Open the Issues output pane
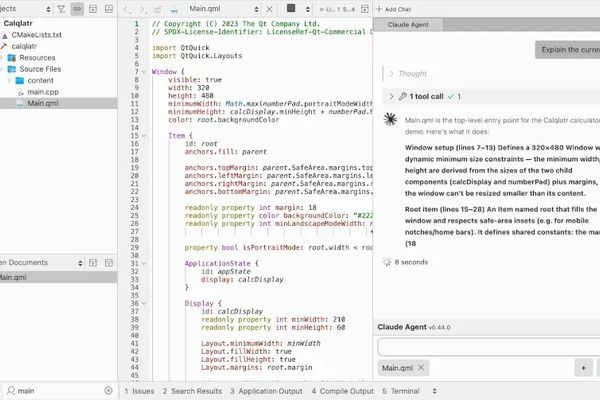Image resolution: width=600 pixels, height=400 pixels. point(139,391)
